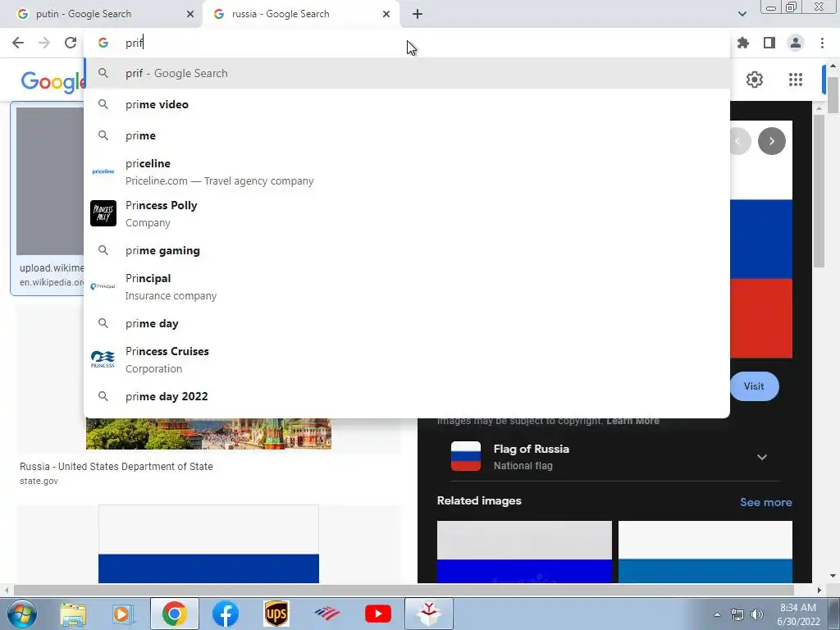Viewport: 840px width, 630px height.
Task: Open a new tab with plus button
Action: pos(418,14)
